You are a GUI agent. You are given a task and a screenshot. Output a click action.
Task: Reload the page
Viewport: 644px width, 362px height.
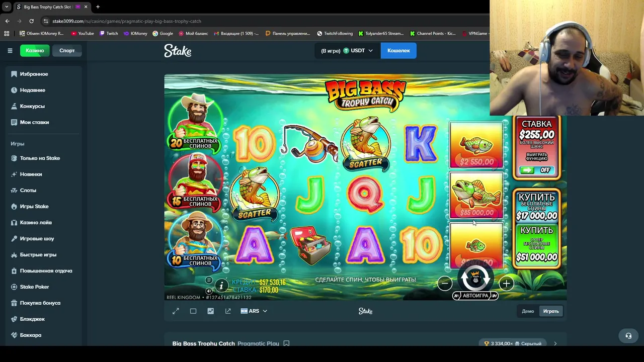click(31, 21)
